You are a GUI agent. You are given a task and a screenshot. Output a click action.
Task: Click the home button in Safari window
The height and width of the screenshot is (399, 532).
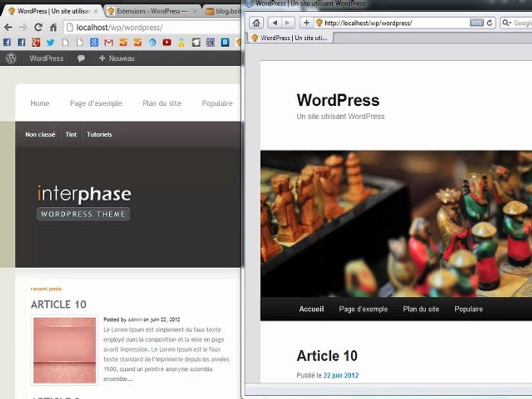(257, 23)
